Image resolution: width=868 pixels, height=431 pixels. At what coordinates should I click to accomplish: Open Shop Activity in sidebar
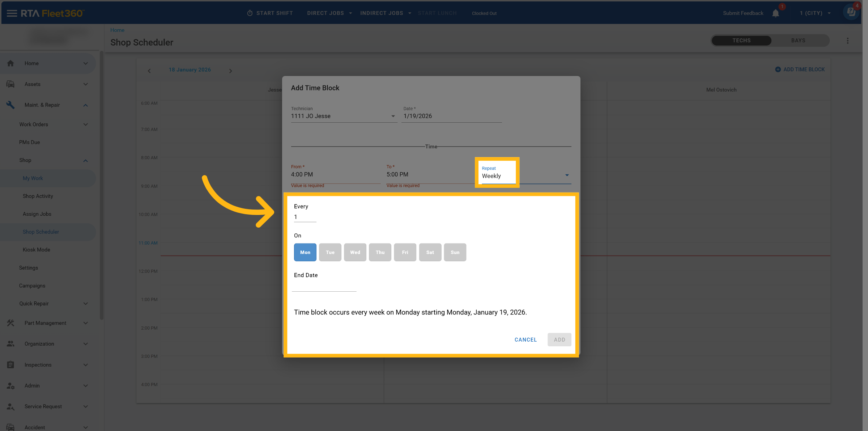38,196
